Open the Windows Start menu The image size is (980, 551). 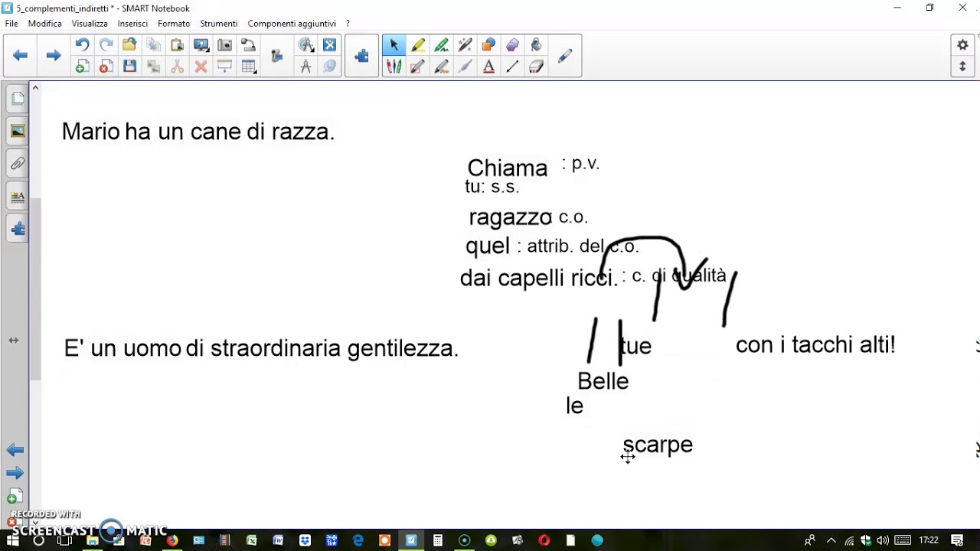coord(12,540)
